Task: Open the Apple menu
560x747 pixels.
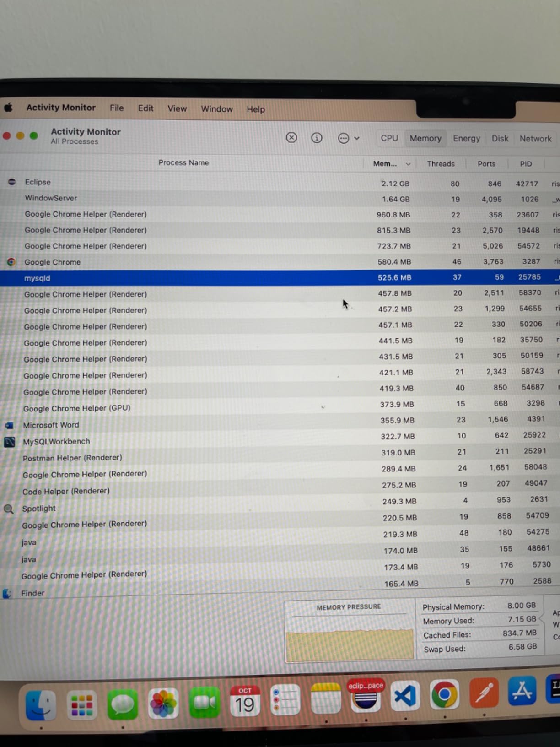Action: click(8, 108)
